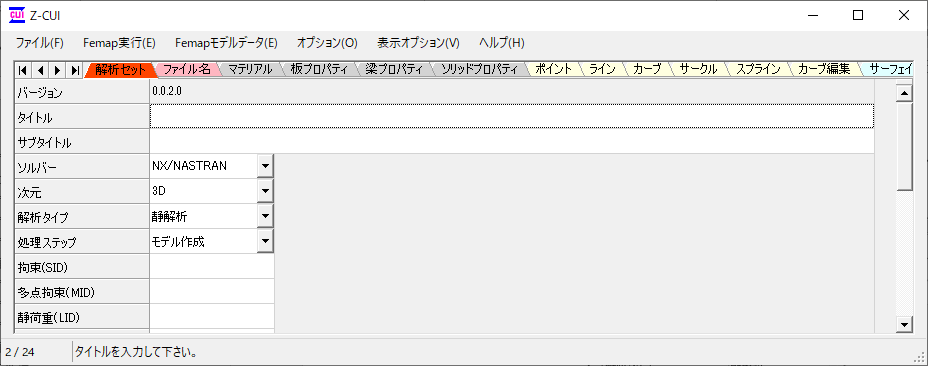Click the サブタイトル input field
Screen dimensions: 928x366
coord(512,141)
